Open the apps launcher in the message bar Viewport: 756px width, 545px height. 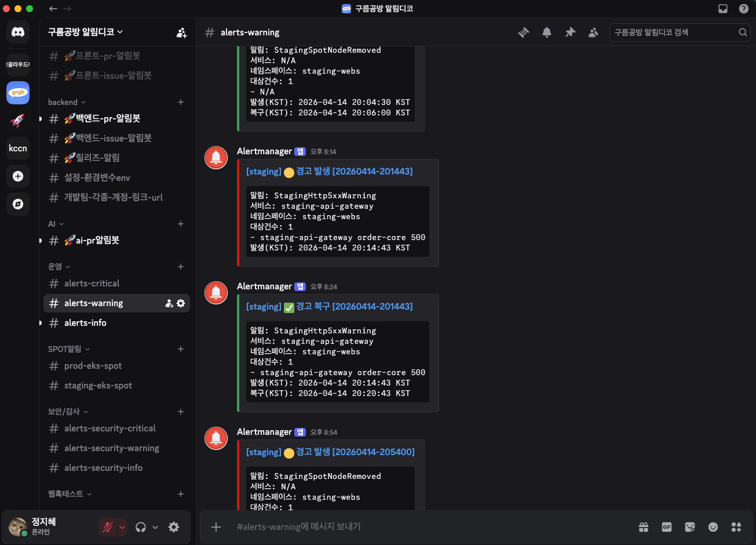tap(736, 527)
